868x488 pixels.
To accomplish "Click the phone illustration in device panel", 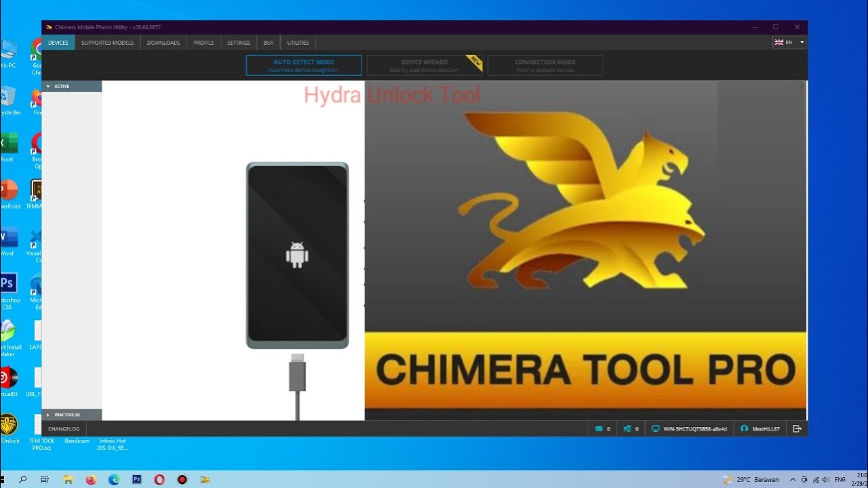I will pos(297,256).
